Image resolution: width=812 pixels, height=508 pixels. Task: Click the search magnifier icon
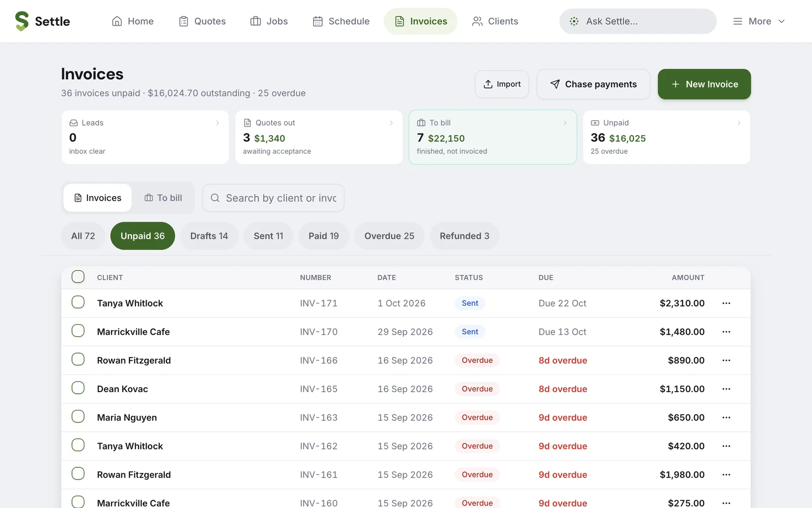click(215, 198)
